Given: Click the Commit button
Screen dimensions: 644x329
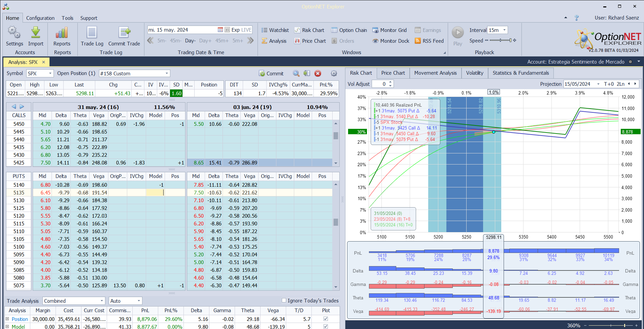Looking at the screenshot, I should 271,73.
